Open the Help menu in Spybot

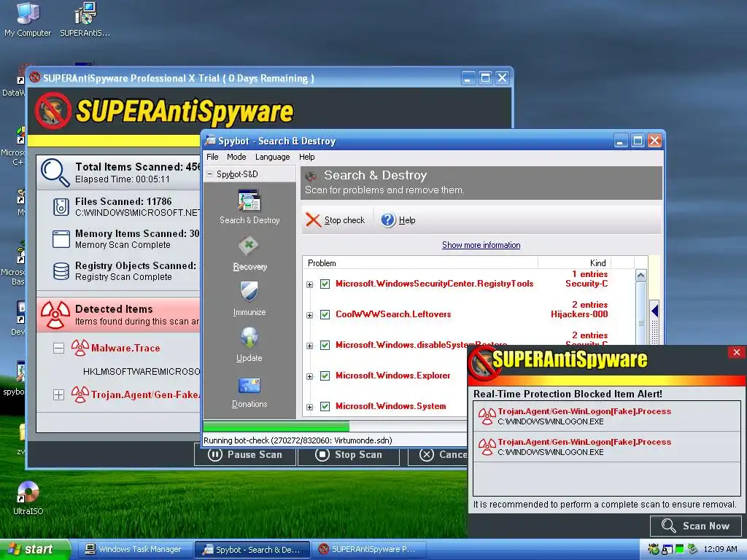[307, 157]
